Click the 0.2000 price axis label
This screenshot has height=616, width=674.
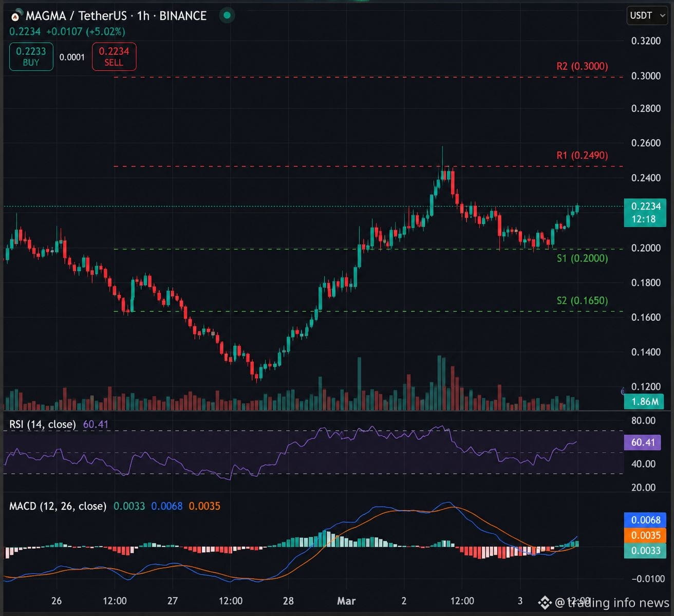click(x=646, y=248)
